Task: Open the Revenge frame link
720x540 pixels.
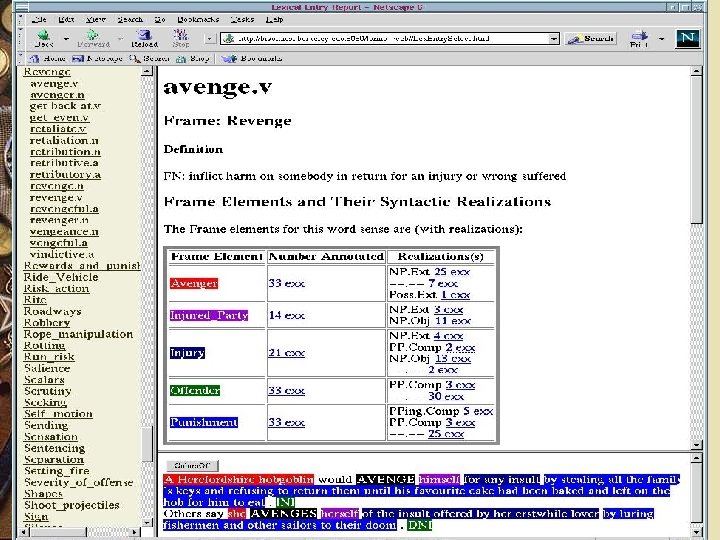Action: pyautogui.click(x=47, y=72)
